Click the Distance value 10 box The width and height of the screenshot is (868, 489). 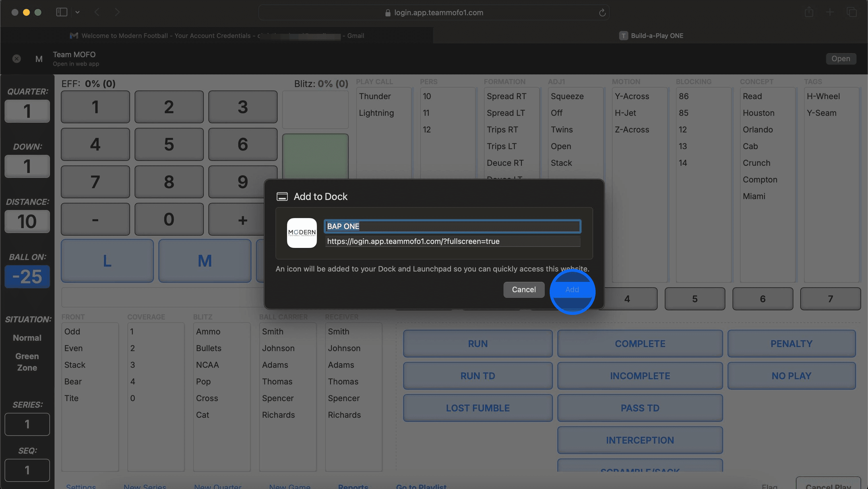[x=27, y=222]
